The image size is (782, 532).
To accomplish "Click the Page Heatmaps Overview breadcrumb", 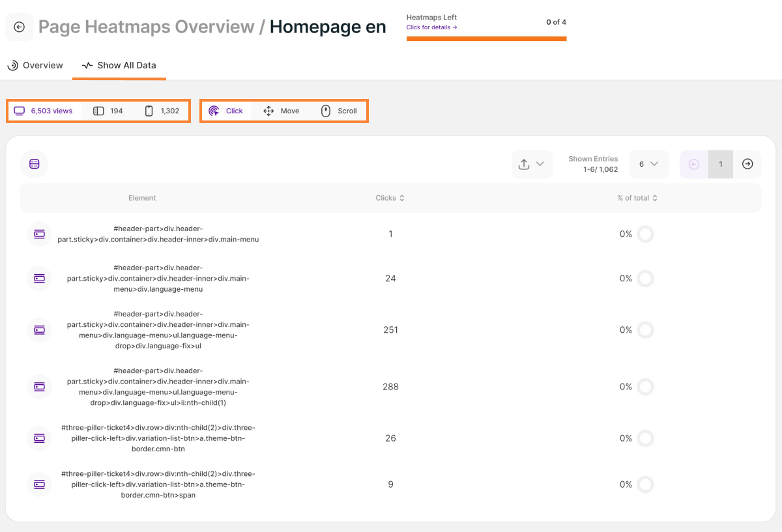I will (x=146, y=27).
